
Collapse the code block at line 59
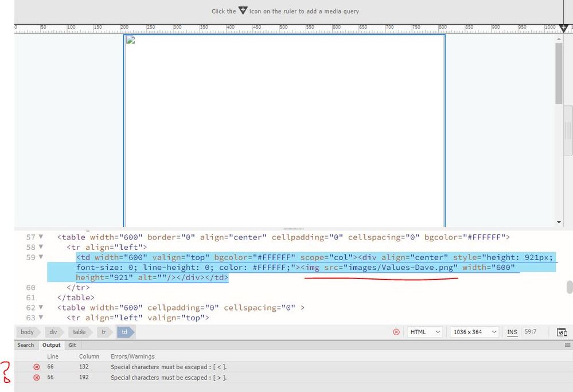click(x=40, y=257)
